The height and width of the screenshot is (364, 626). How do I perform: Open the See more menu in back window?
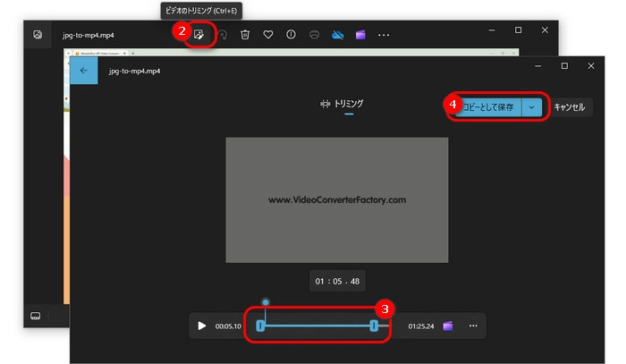tap(384, 35)
